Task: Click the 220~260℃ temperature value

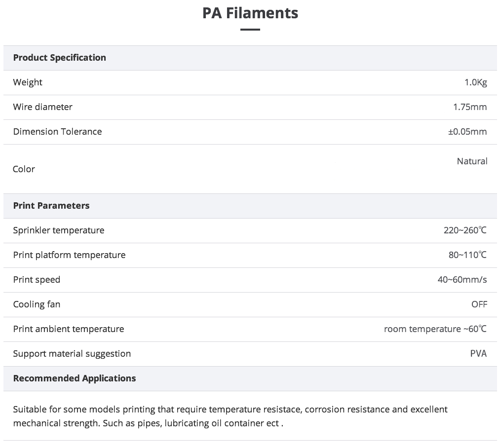Action: point(465,230)
